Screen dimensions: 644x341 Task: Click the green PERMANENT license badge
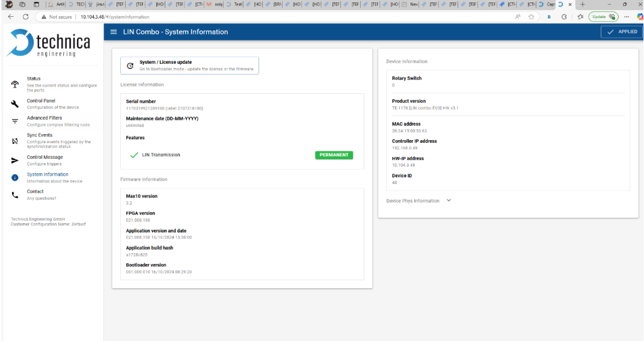point(334,155)
